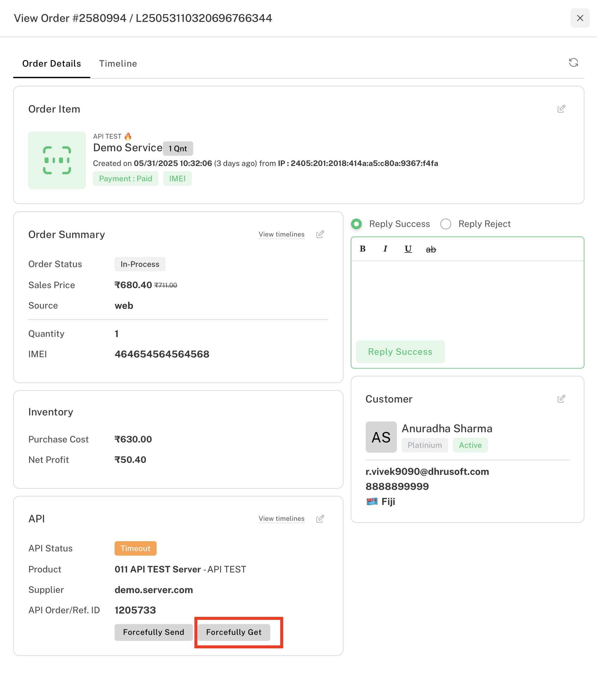
Task: Open the Order Details tab
Action: pyautogui.click(x=51, y=64)
